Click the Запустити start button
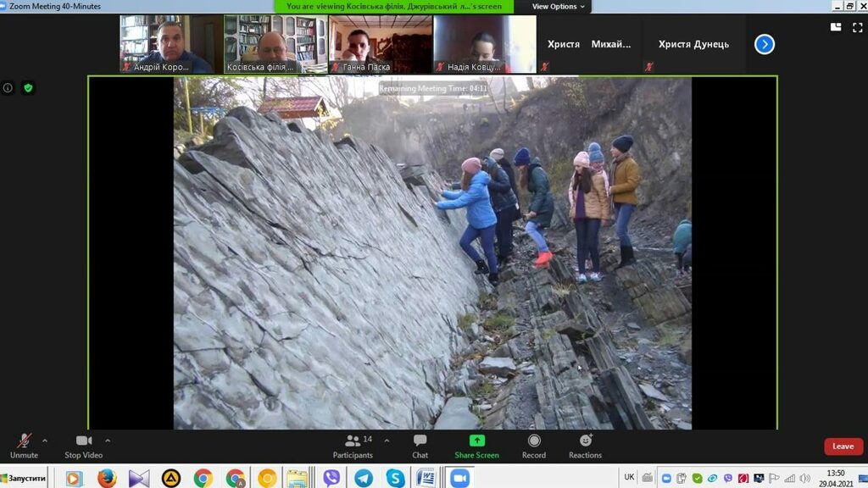The image size is (868, 488). [24, 479]
